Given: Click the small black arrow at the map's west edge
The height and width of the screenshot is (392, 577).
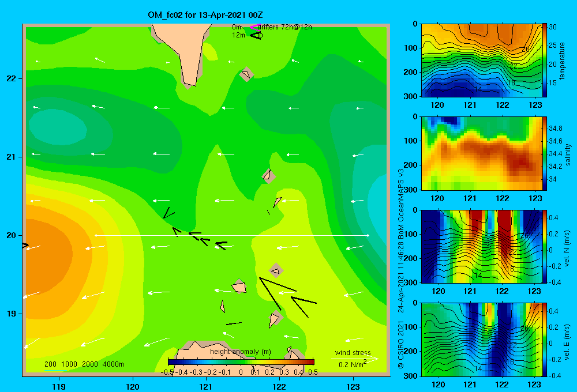Looking at the screenshot, I should click(25, 245).
